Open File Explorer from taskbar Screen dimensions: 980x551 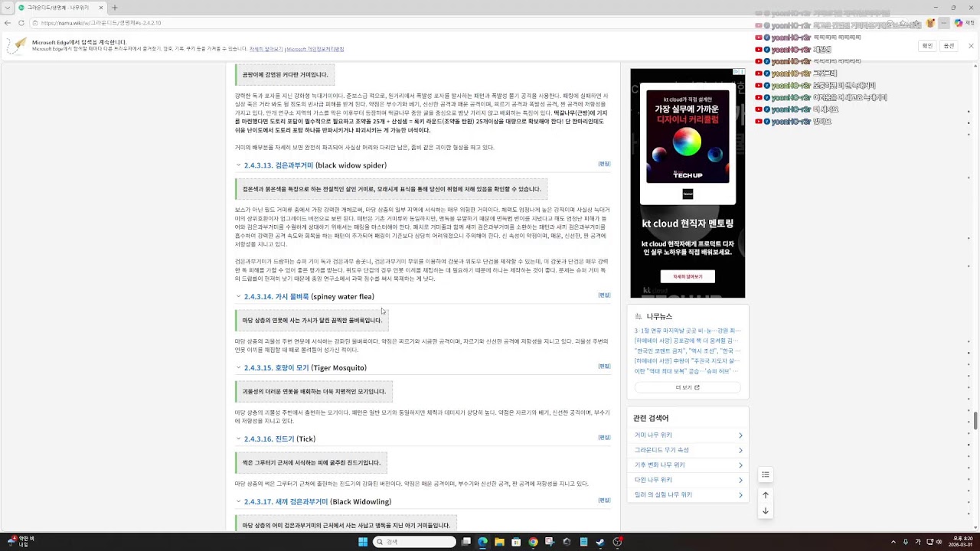pos(500,542)
